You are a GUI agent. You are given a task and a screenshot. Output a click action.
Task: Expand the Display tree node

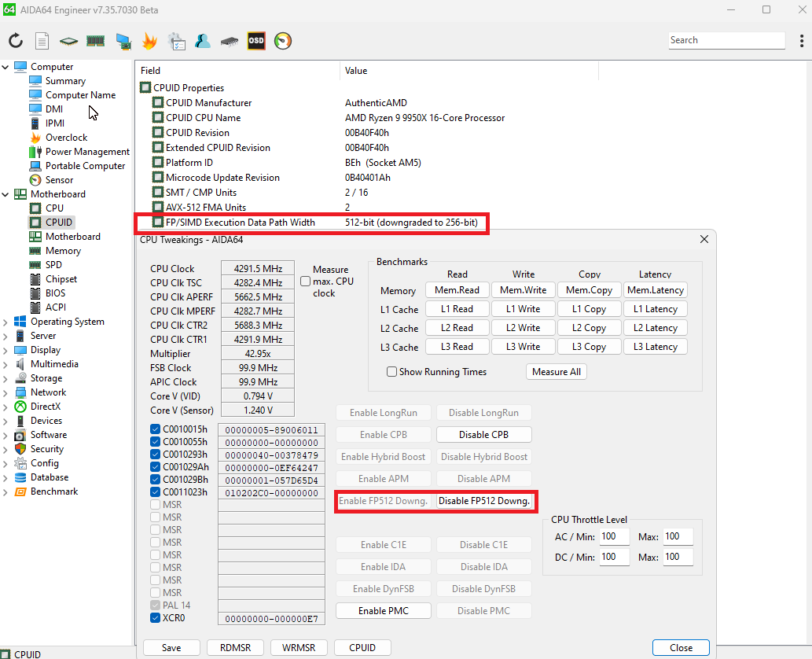[6, 350]
